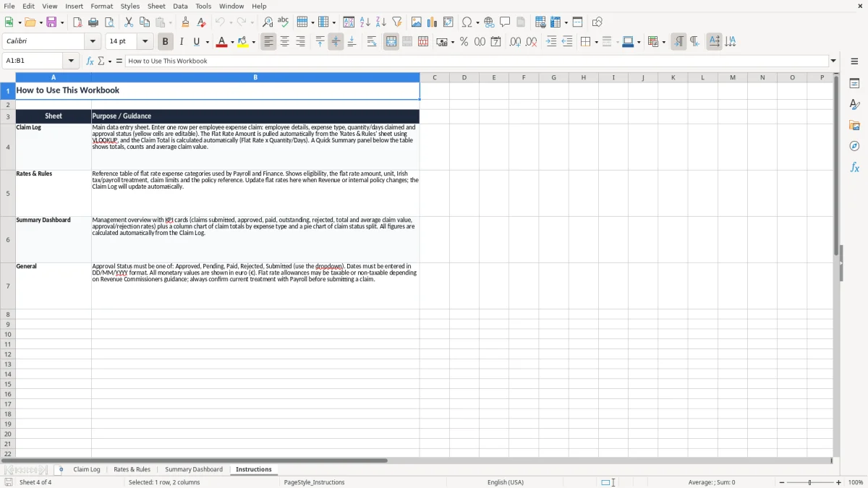Select the Clone Formatting paintbrush

(185, 22)
